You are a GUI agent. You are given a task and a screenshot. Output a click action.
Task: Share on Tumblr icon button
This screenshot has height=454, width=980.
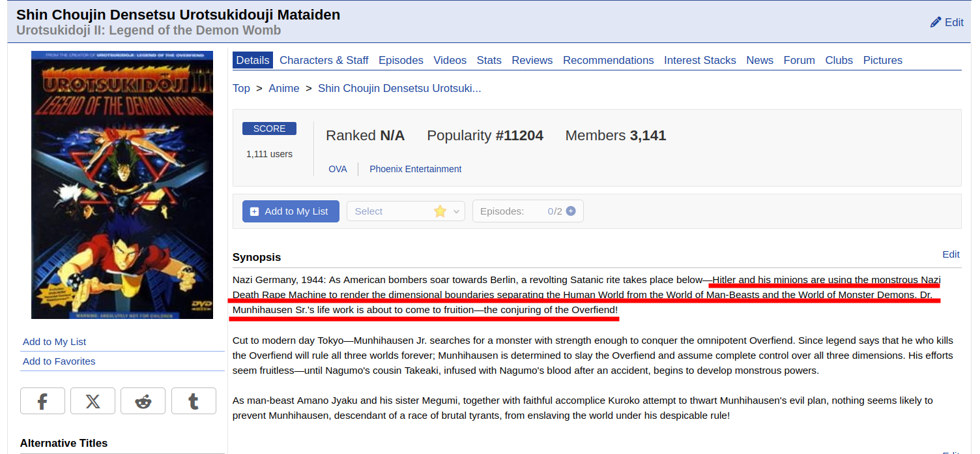pos(194,401)
